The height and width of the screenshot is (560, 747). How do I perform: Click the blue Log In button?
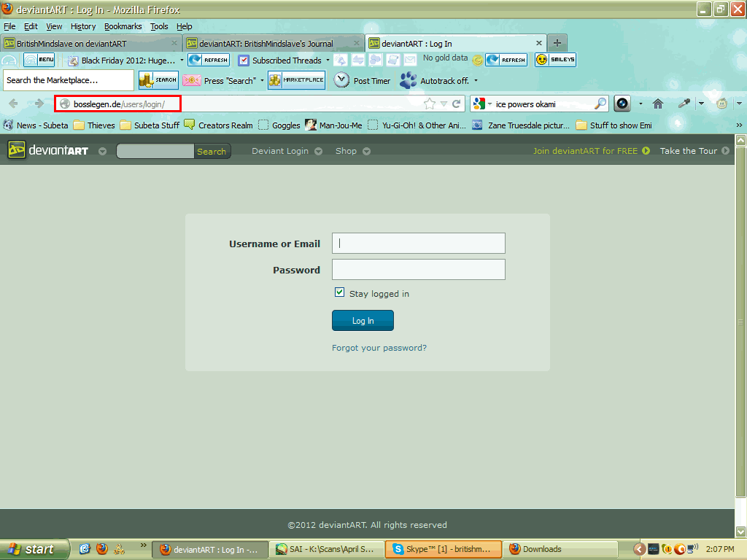363,321
